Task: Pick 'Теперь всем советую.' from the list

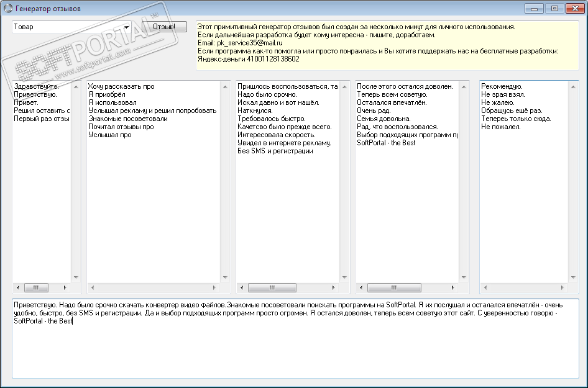Action: 392,95
